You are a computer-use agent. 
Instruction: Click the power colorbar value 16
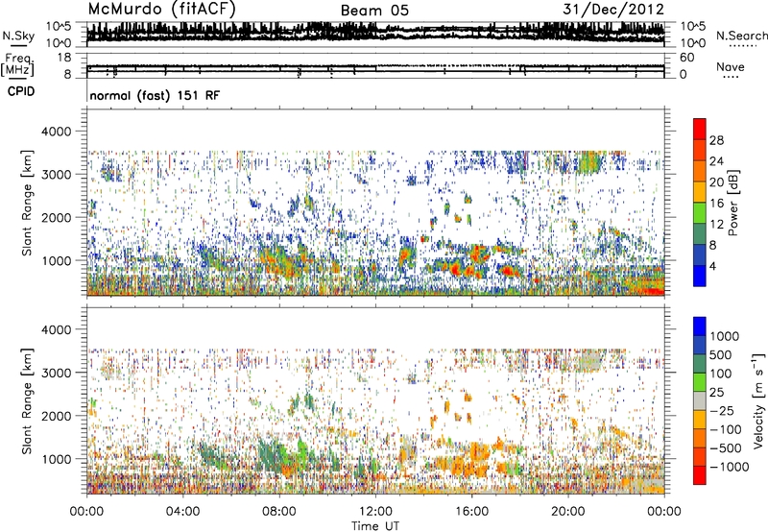pyautogui.click(x=716, y=204)
